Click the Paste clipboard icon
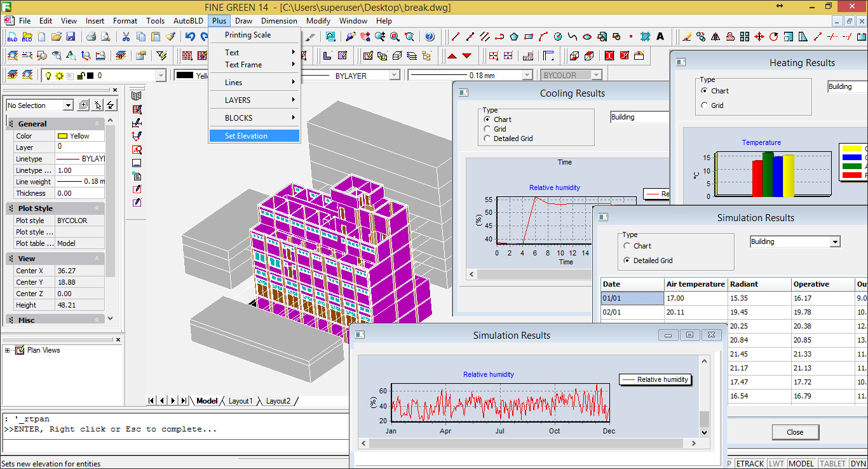 coord(155,36)
